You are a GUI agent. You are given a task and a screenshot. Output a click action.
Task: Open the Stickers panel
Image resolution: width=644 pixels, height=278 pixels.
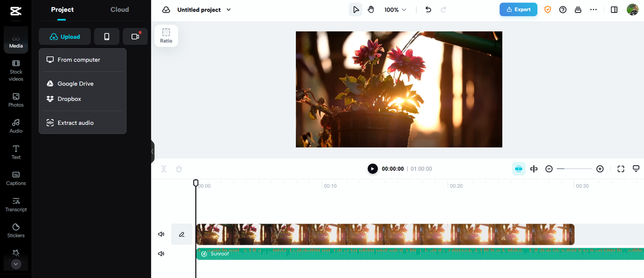pyautogui.click(x=16, y=231)
